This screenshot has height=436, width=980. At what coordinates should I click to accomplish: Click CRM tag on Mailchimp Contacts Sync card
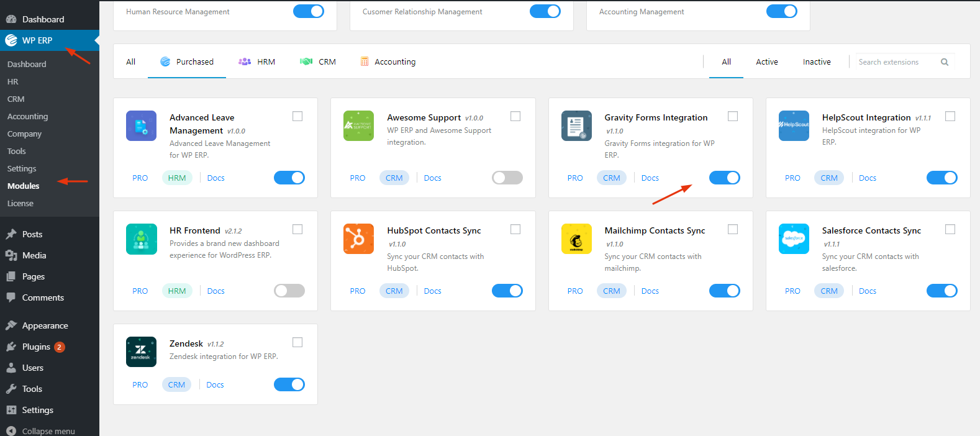[x=612, y=291]
